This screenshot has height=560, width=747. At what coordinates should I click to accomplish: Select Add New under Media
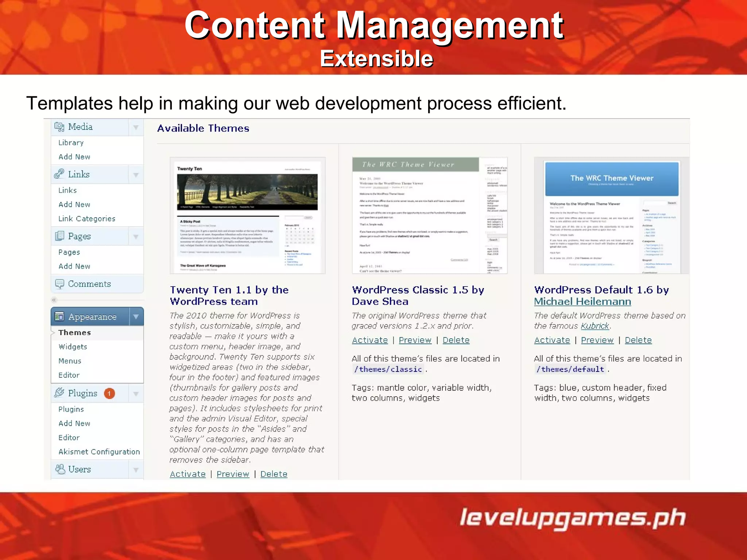click(x=74, y=157)
